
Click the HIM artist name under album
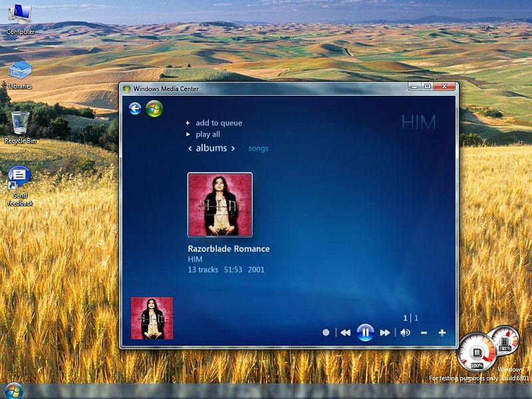click(195, 259)
